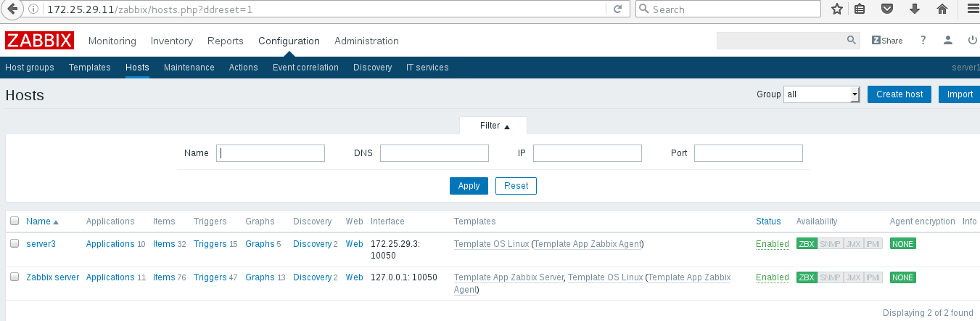
Task: Focus the Port filter field
Action: (749, 153)
